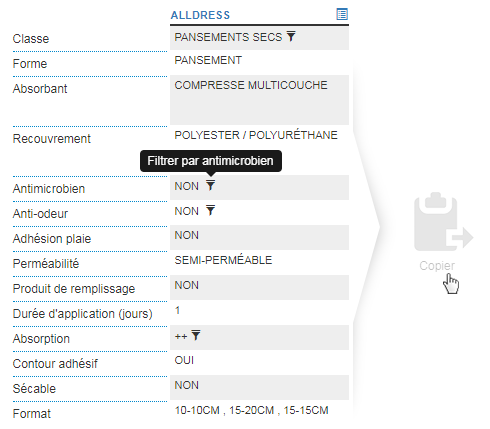Click the Contour adhésif OUI value
The width and height of the screenshot is (490, 429).
pos(184,360)
